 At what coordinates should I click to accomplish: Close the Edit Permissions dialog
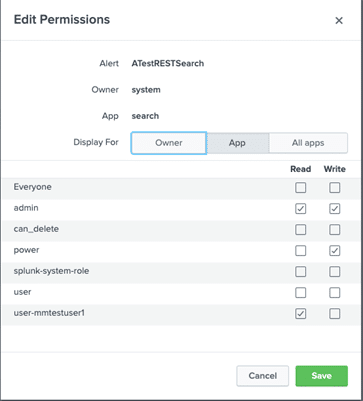pyautogui.click(x=339, y=21)
